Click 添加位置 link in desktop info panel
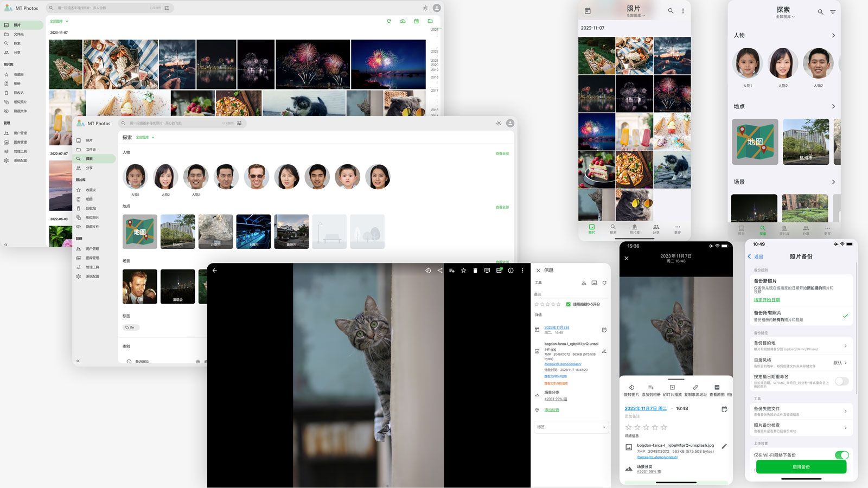Image resolution: width=868 pixels, height=488 pixels. (552, 410)
